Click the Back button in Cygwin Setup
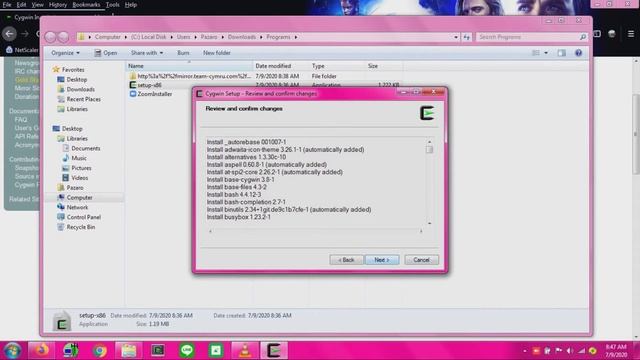The image size is (640, 360). (x=346, y=260)
